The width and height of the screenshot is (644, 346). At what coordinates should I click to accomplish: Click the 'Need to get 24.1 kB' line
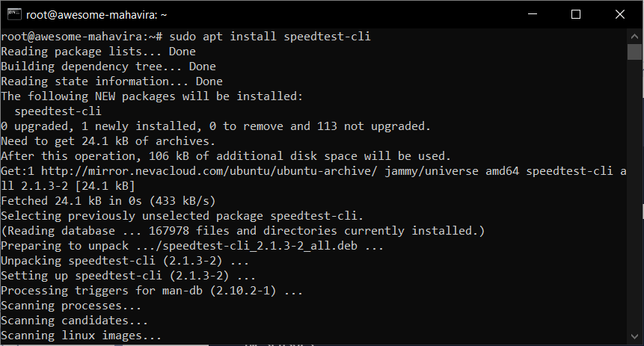pos(108,141)
